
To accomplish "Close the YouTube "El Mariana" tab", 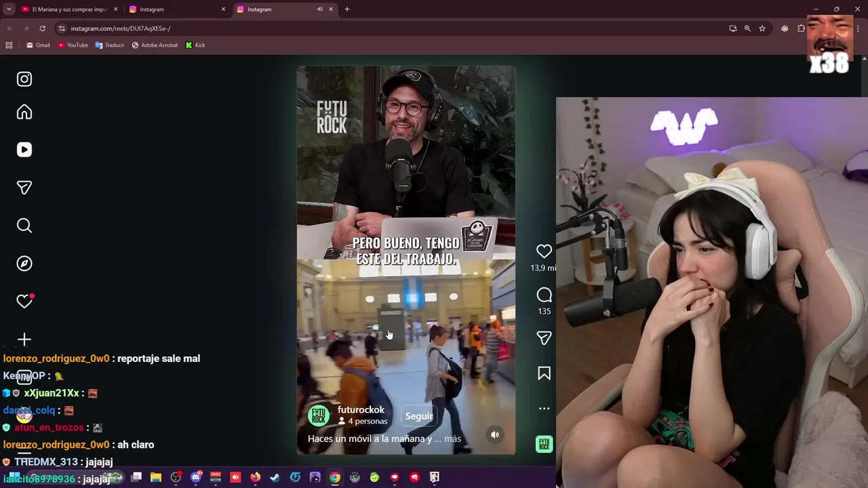I will click(115, 9).
